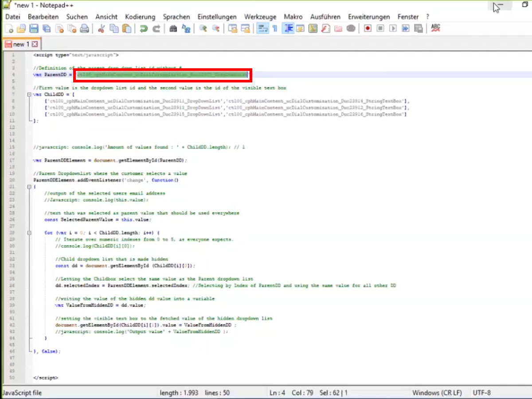Click 'Windows (CR LF)' line ending in status bar
532x399 pixels.
coord(437,393)
